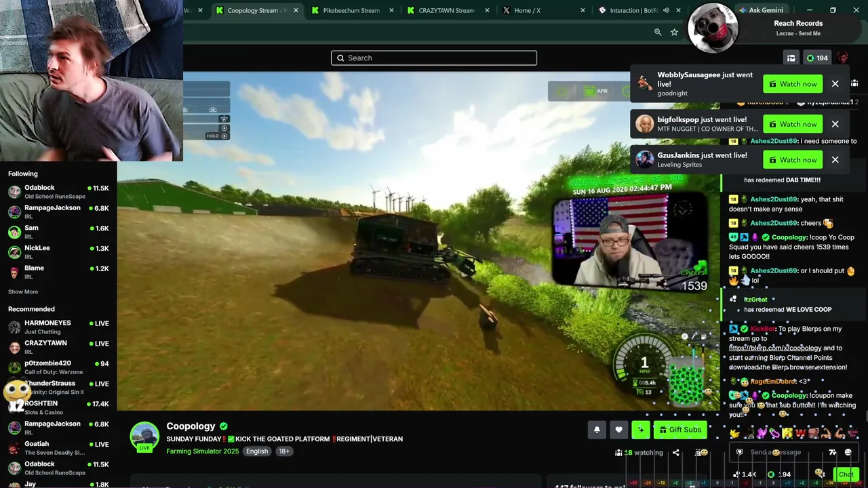Close the Pikebeechum Stream tab
Viewport: 868px width, 488px height.
pos(391,10)
